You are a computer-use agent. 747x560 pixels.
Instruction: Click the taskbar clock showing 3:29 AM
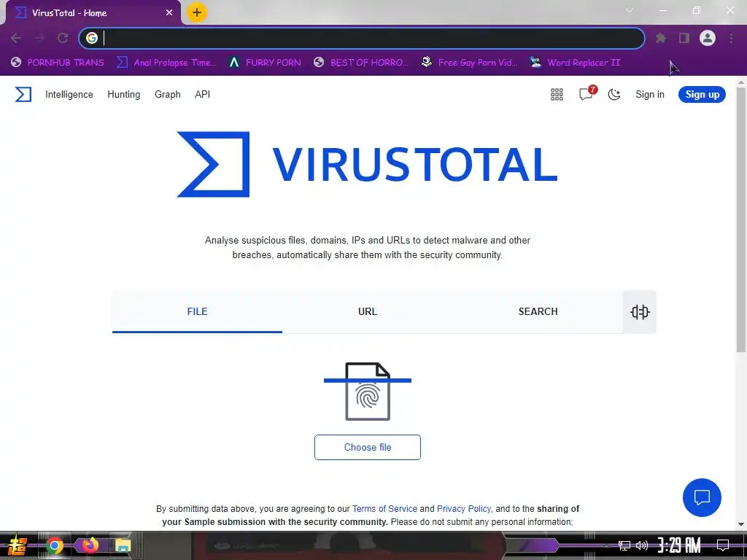point(679,545)
